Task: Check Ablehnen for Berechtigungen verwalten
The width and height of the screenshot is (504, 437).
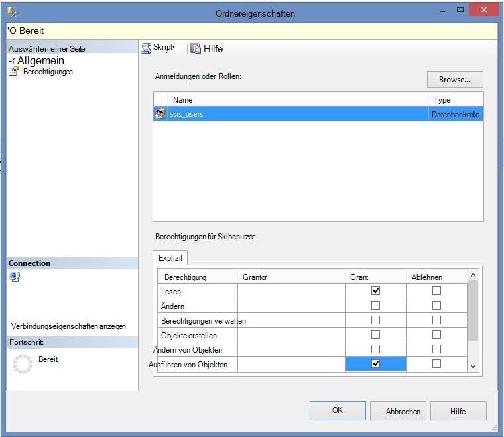Action: 436,320
